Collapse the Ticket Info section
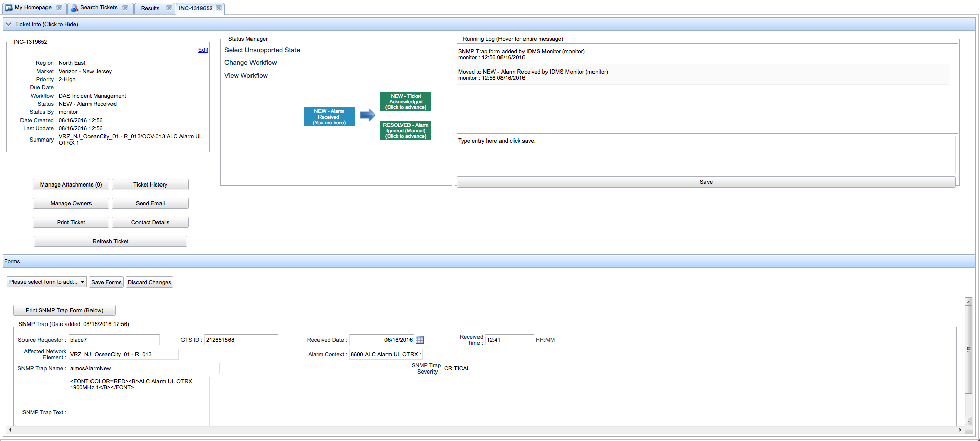This screenshot has width=980, height=441. click(9, 24)
